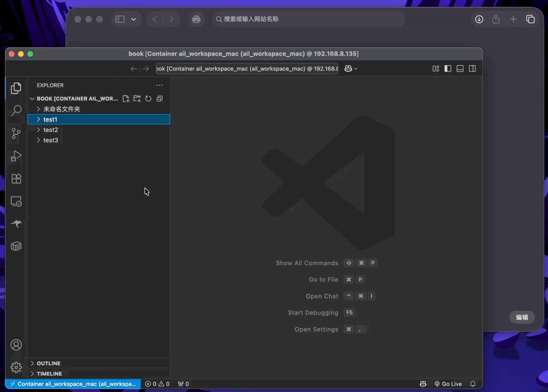Click Safari private browsing icon
The image size is (548, 392).
(197, 19)
